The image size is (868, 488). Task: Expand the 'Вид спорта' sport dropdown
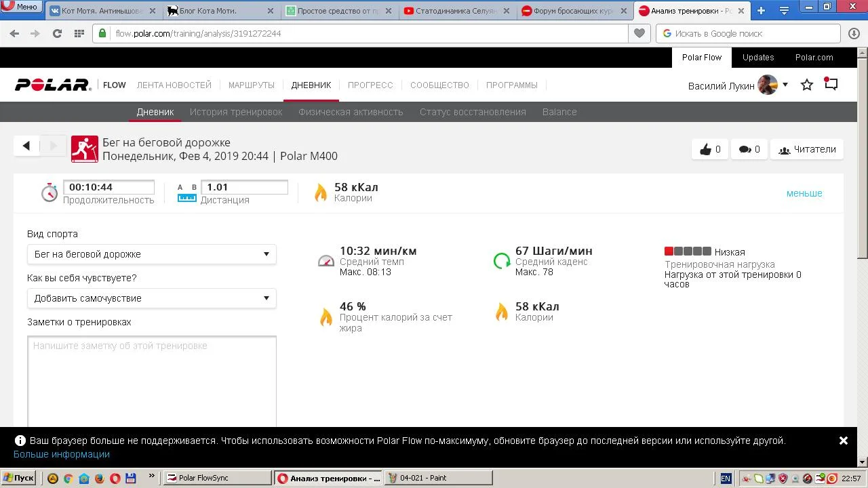click(151, 254)
